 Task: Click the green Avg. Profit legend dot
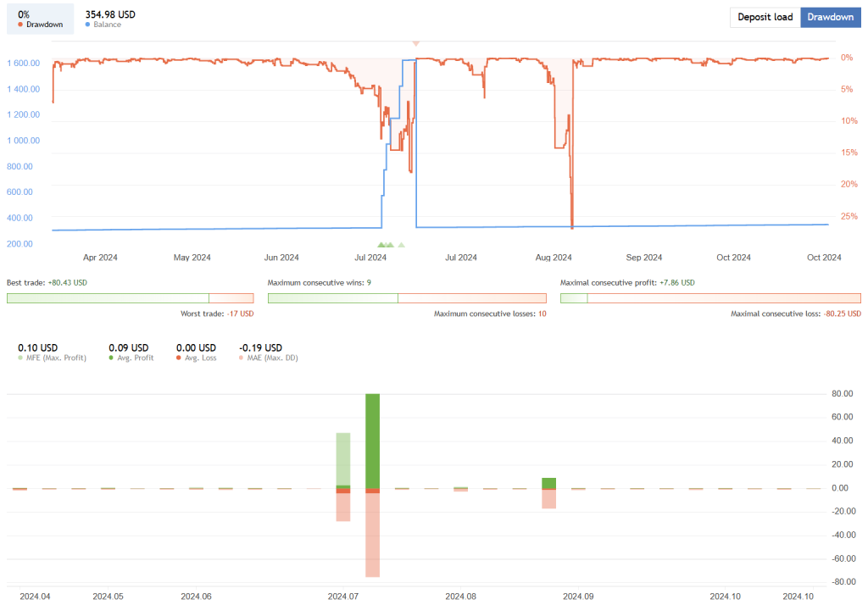pos(112,358)
